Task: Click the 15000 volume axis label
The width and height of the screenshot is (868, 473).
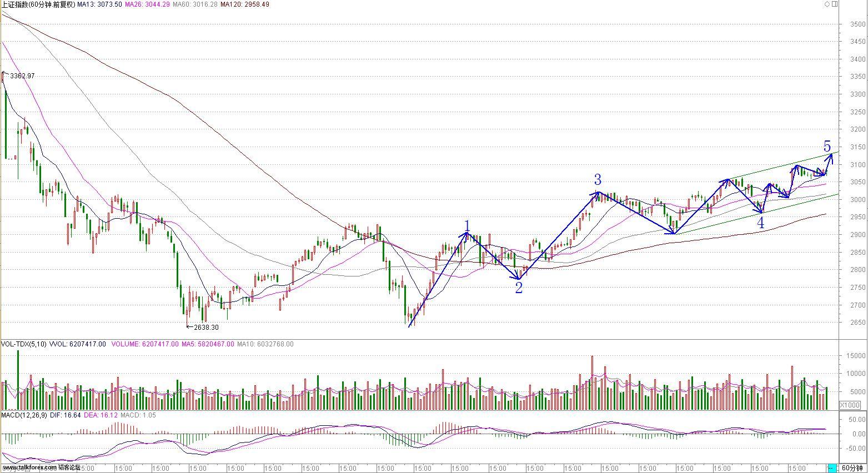Action: (x=856, y=356)
